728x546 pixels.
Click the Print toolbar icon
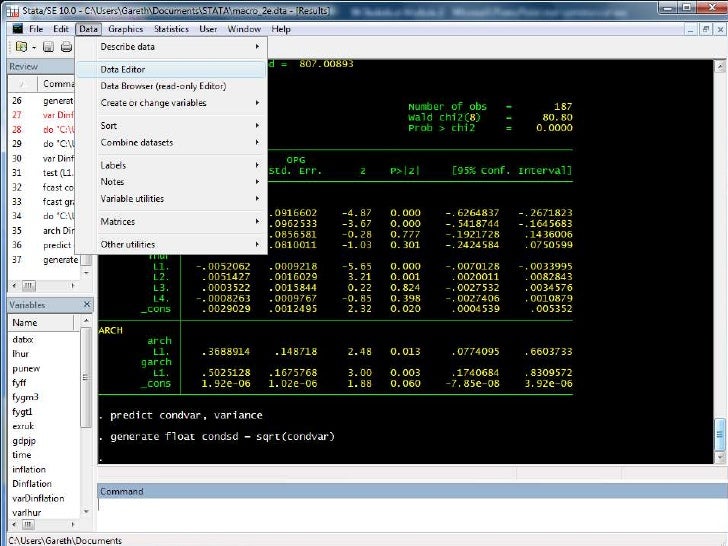tap(65, 47)
